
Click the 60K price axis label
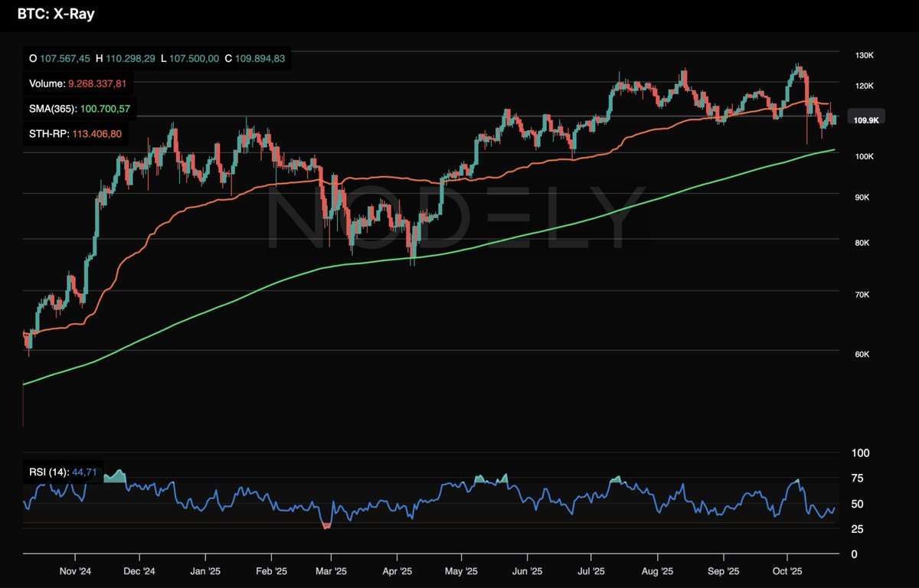(x=865, y=354)
